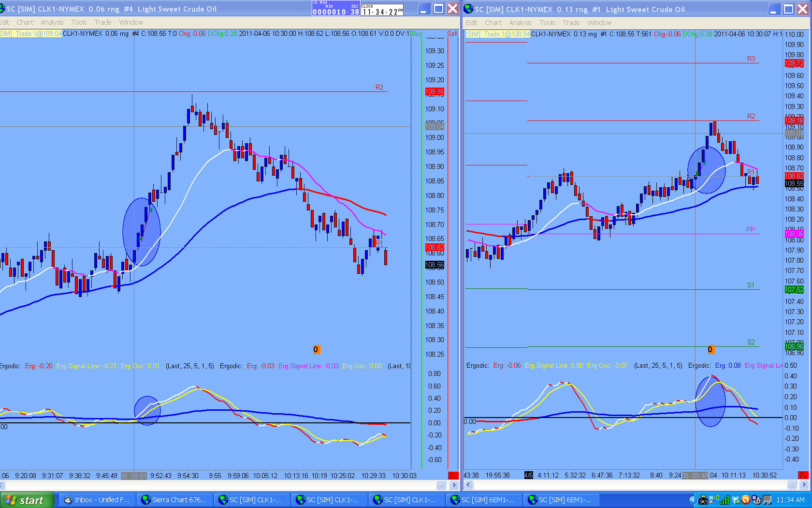This screenshot has width=812, height=508.
Task: Click the 4/6 date marker on right axis
Action: point(529,476)
